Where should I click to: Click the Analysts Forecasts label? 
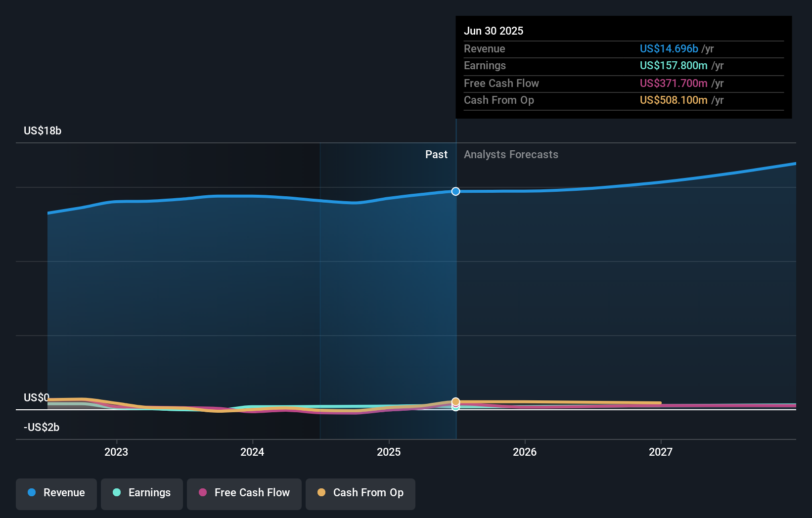click(511, 154)
